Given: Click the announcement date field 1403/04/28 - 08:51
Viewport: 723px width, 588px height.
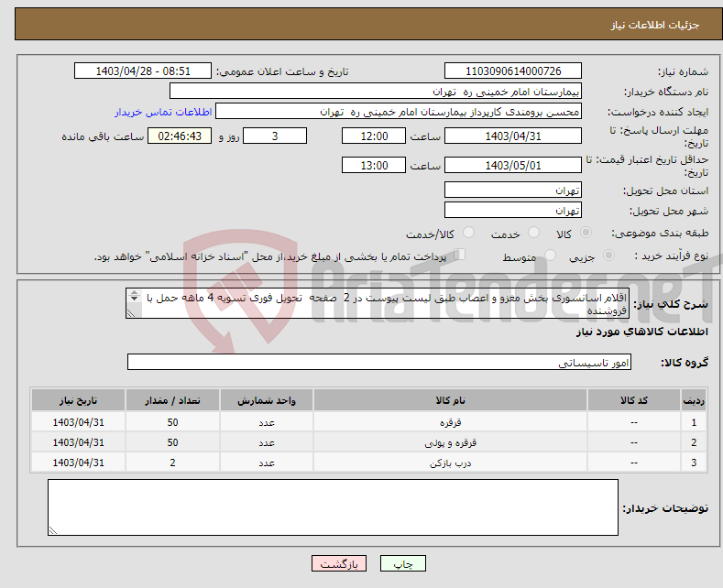Looking at the screenshot, I should pos(143,71).
